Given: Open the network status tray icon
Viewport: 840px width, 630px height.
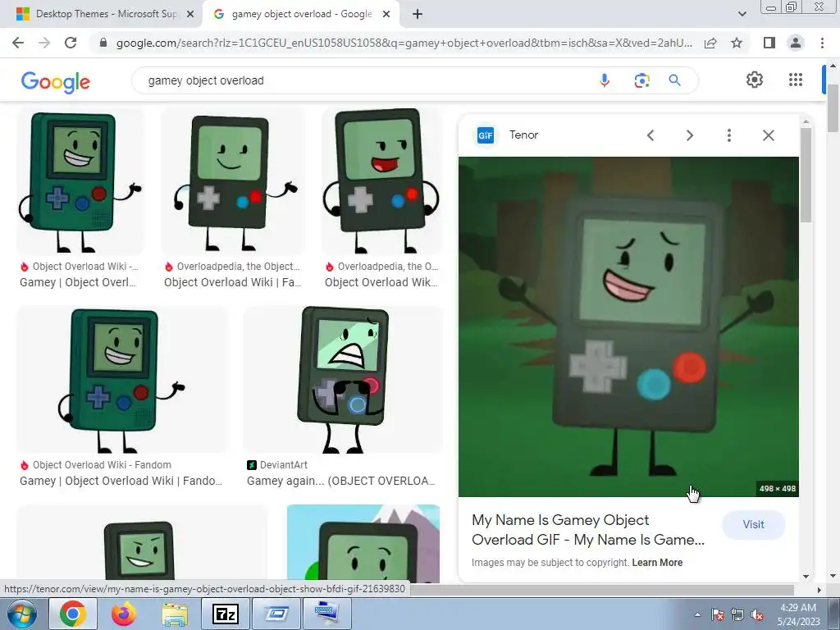Looking at the screenshot, I should (x=737, y=615).
